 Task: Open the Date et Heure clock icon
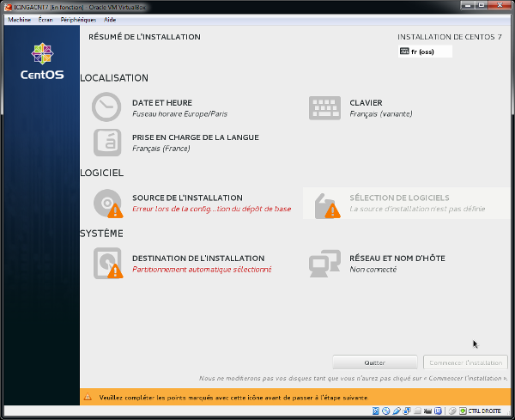(106, 107)
